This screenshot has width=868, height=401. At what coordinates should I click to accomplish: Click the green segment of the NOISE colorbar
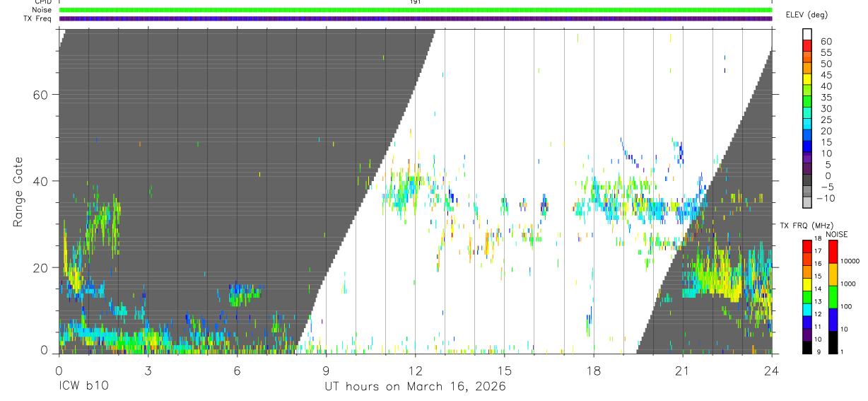coord(832,297)
